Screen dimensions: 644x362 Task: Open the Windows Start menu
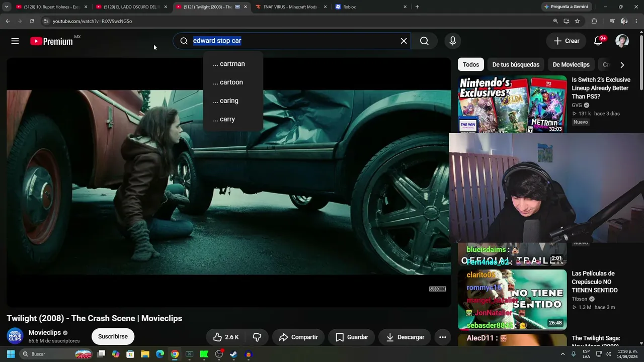point(11,354)
